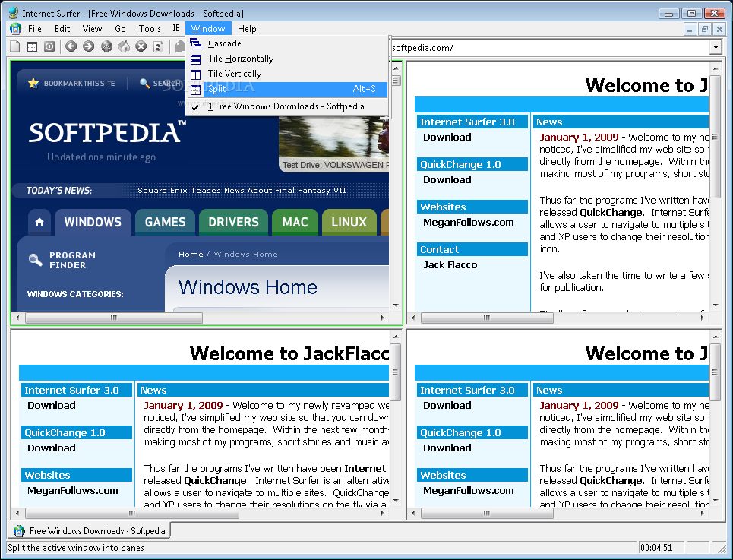Click down arrow of bottom-left pane scrollbar
The height and width of the screenshot is (560, 733).
coord(396,500)
